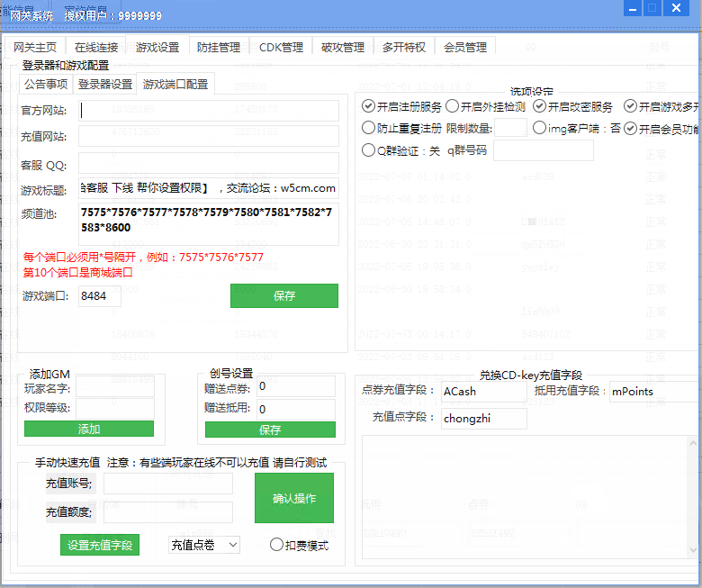The height and width of the screenshot is (588, 702).
Task: Go to the CDK管理 tab
Action: [x=281, y=47]
